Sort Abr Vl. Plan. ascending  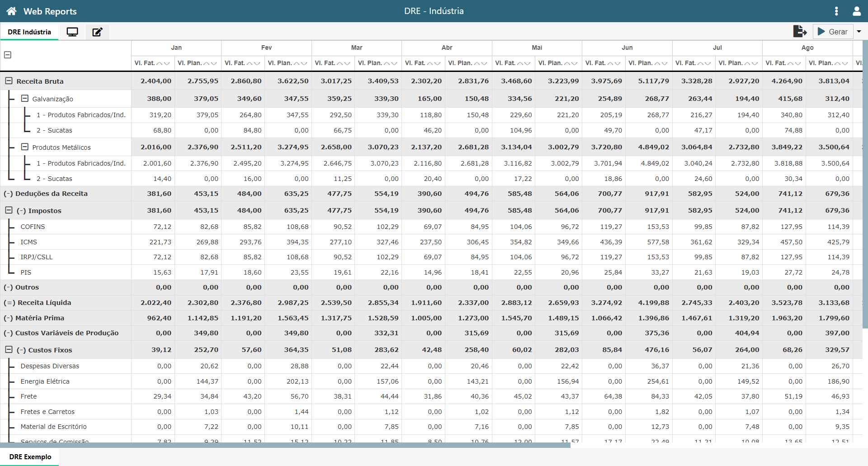(477, 63)
